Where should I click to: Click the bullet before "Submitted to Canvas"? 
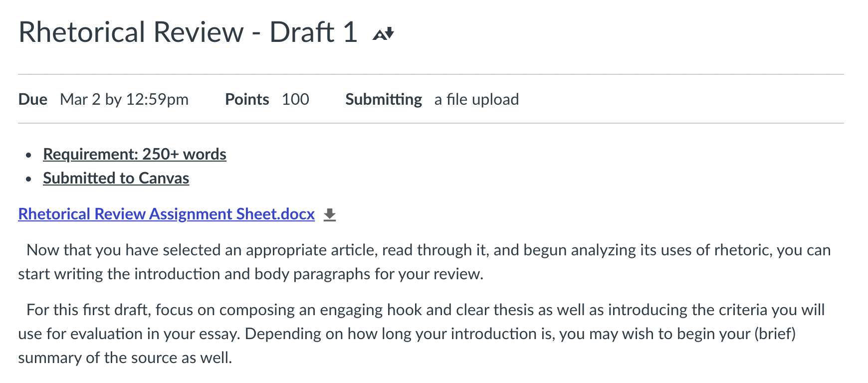coord(29,179)
